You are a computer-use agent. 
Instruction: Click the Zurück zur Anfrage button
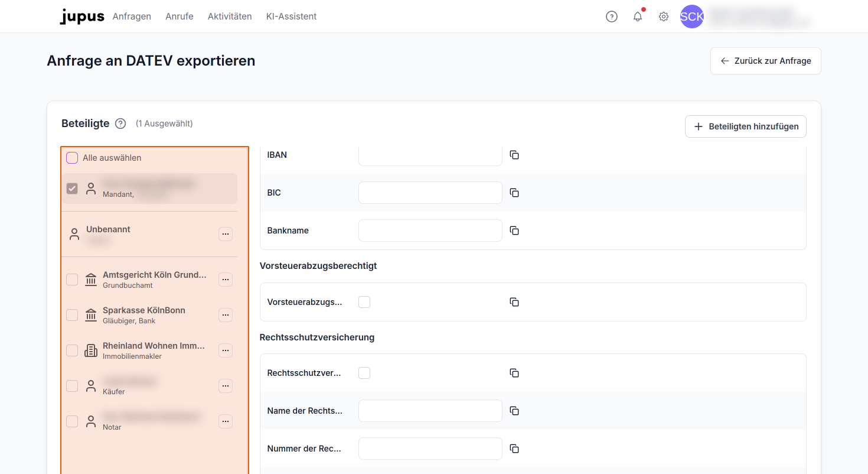766,61
